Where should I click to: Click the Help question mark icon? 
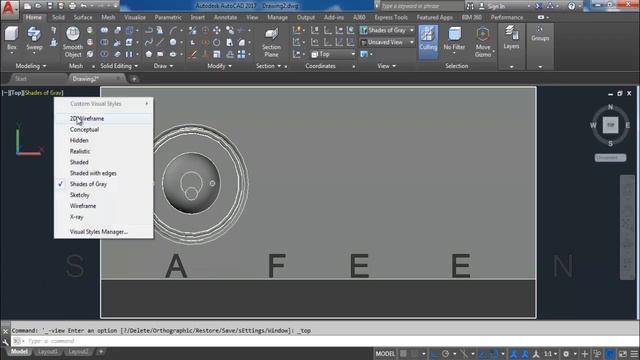(571, 6)
